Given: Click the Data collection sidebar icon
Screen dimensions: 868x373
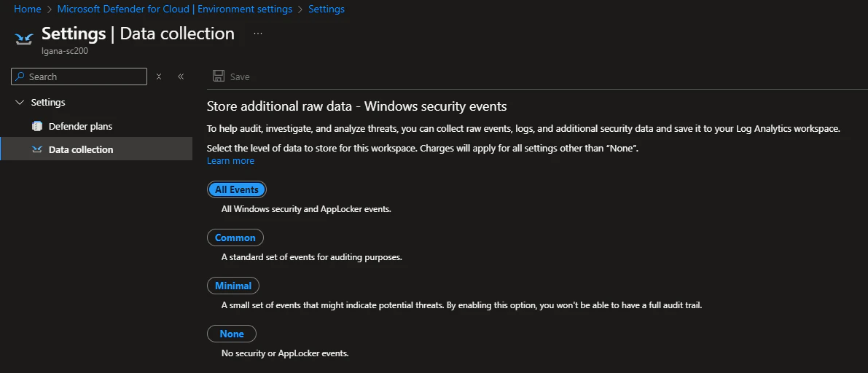Looking at the screenshot, I should coord(37,149).
